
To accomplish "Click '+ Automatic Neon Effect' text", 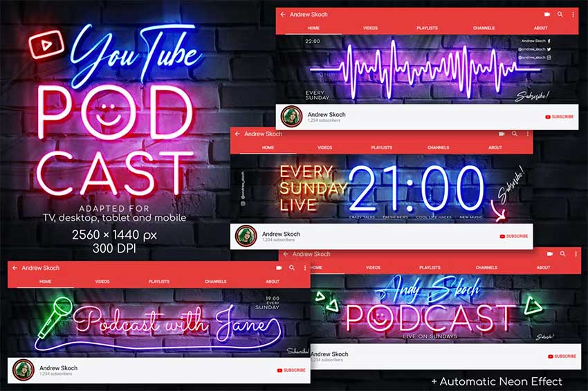I will [x=497, y=381].
